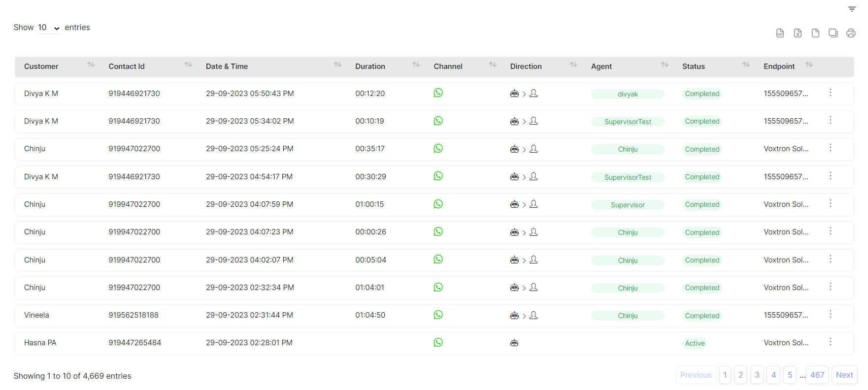The width and height of the screenshot is (868, 390).
Task: Expand options for the 00:35:17 Chinju row
Action: click(x=830, y=148)
